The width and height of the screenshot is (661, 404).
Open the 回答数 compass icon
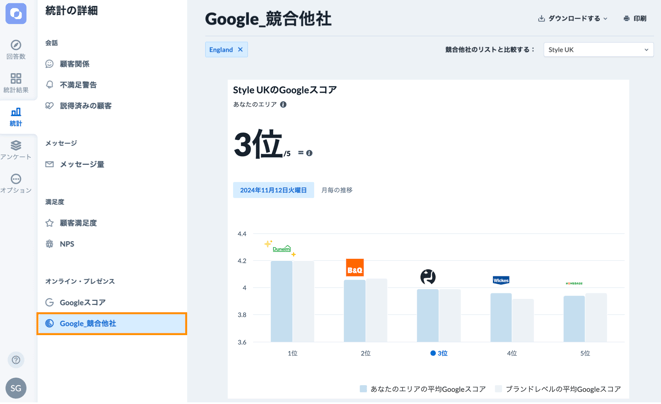coord(16,45)
